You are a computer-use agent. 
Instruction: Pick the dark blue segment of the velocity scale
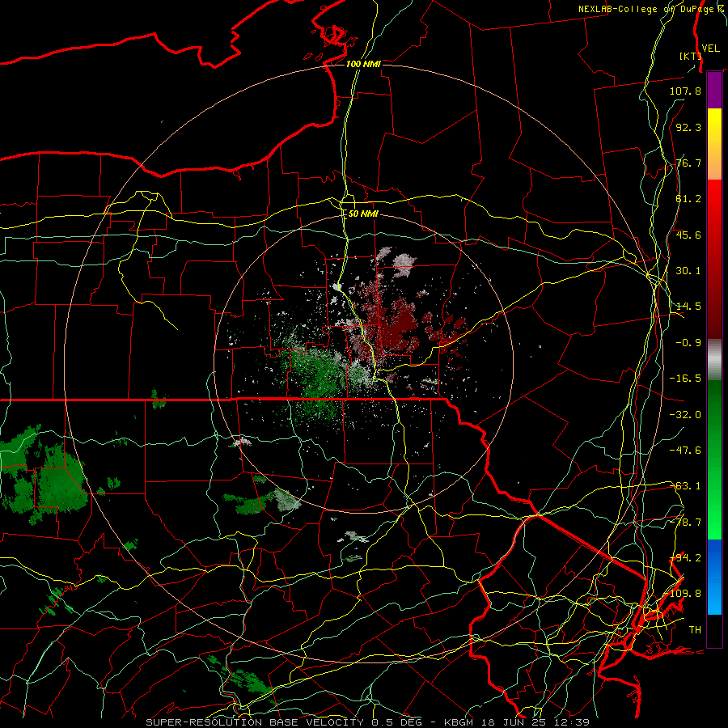pyautogui.click(x=714, y=557)
